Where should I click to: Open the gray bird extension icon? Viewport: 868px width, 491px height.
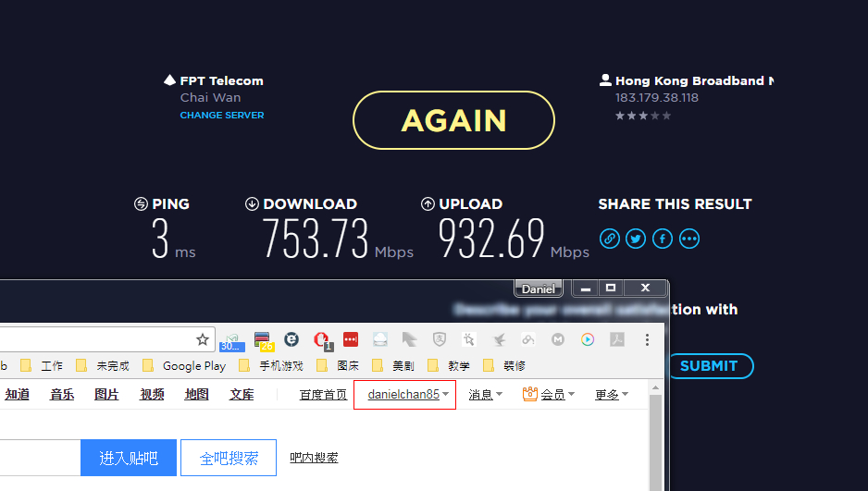point(499,339)
